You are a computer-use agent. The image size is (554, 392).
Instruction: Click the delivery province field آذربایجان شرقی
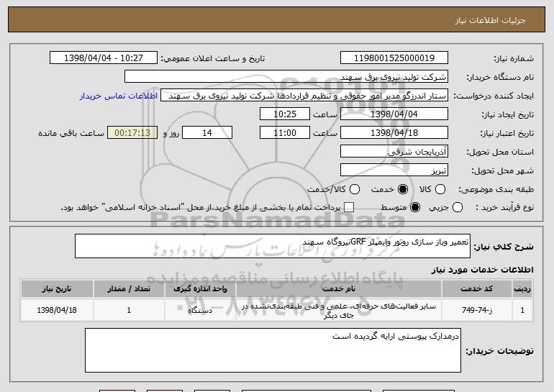[394, 152]
